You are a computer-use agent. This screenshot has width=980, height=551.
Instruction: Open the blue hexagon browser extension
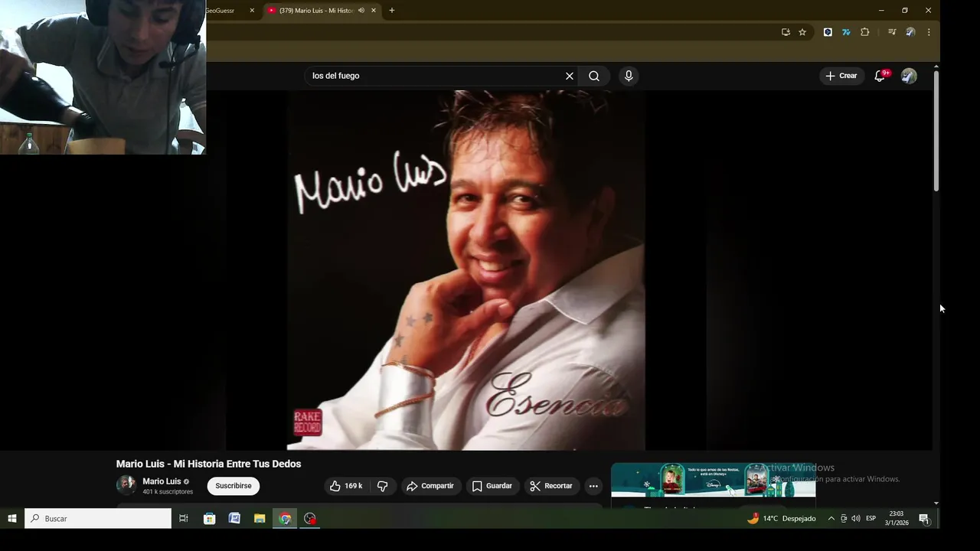828,32
